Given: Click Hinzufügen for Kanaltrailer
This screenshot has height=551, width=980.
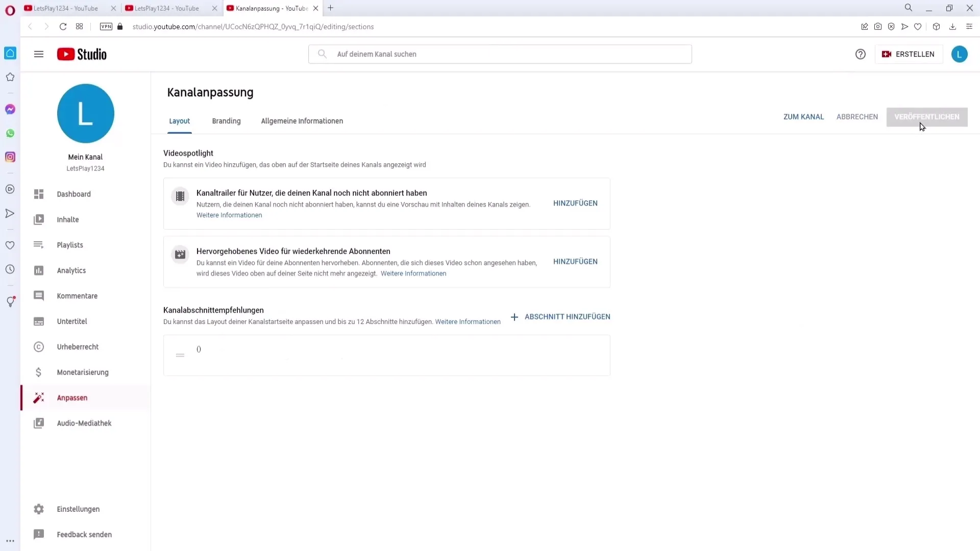Looking at the screenshot, I should click(x=575, y=203).
